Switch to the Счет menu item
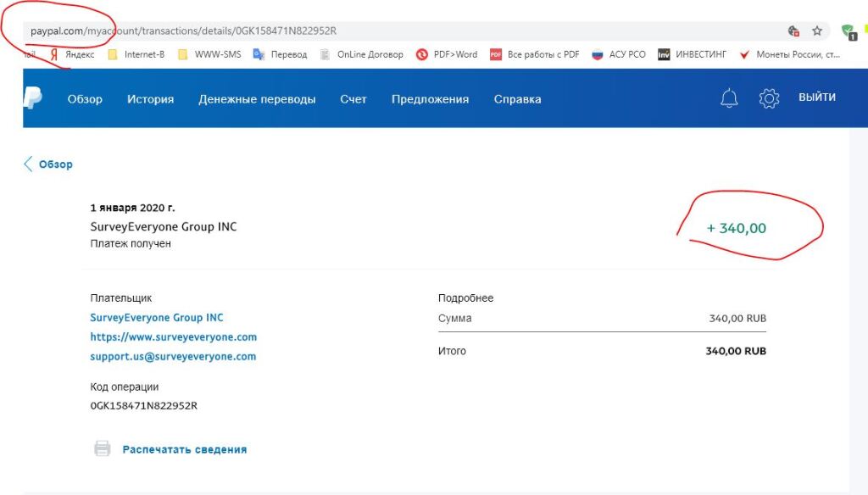868x495 pixels. coord(353,99)
